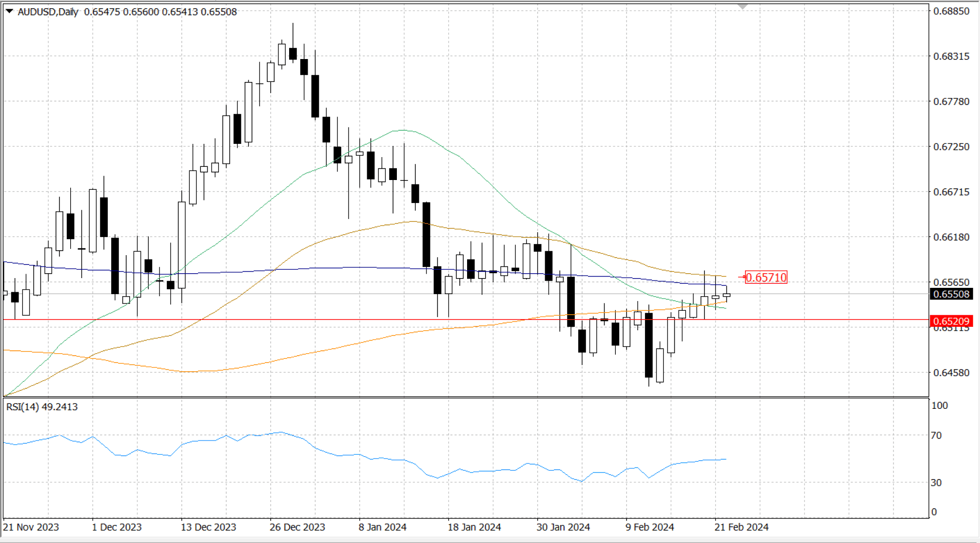Viewport: 980px width, 543px height.
Task: Click the RSI 70 level label
Action: 936,435
